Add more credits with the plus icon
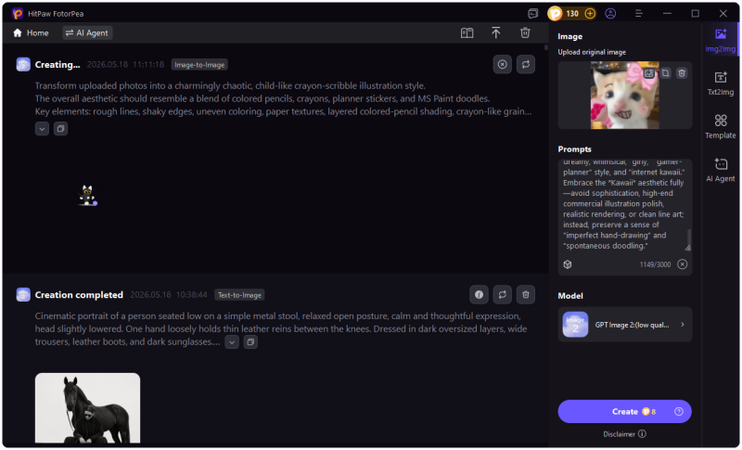Viewport: 742px width, 450px height. click(590, 14)
